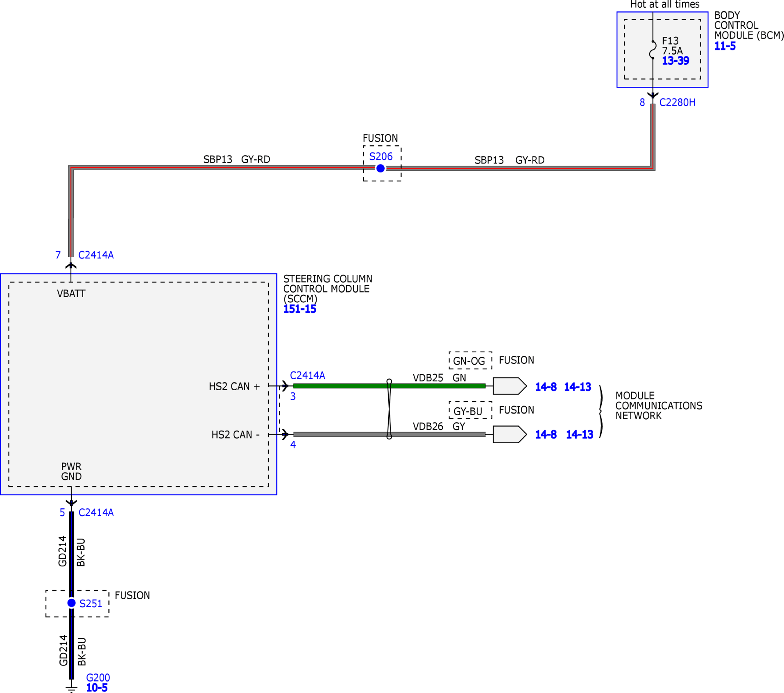The width and height of the screenshot is (784, 693).
Task: Open the 11-5 link beside Body Control Module
Action: pos(724,46)
